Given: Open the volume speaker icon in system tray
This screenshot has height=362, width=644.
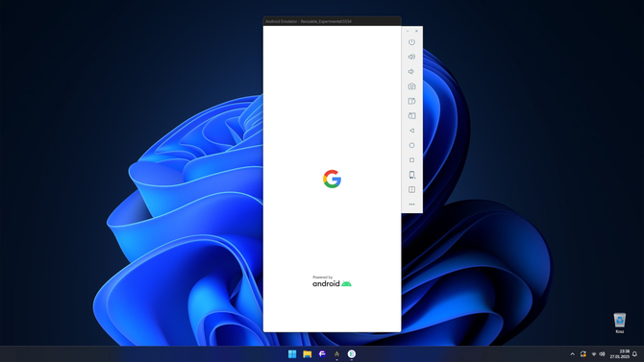Looking at the screenshot, I should (602, 354).
